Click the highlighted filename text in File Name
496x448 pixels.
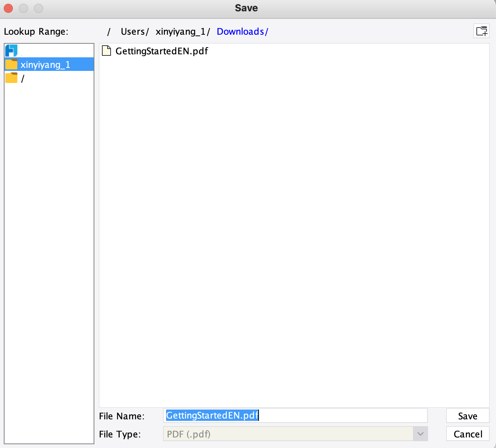[x=212, y=415]
